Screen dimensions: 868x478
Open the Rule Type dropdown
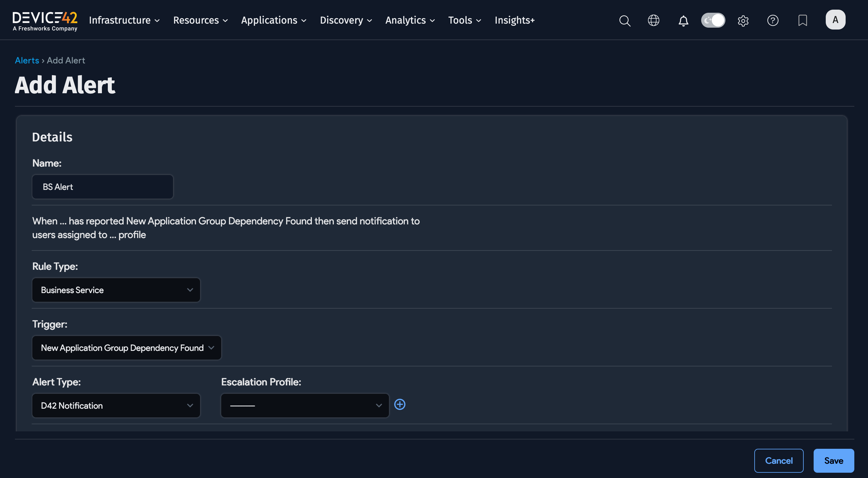116,290
